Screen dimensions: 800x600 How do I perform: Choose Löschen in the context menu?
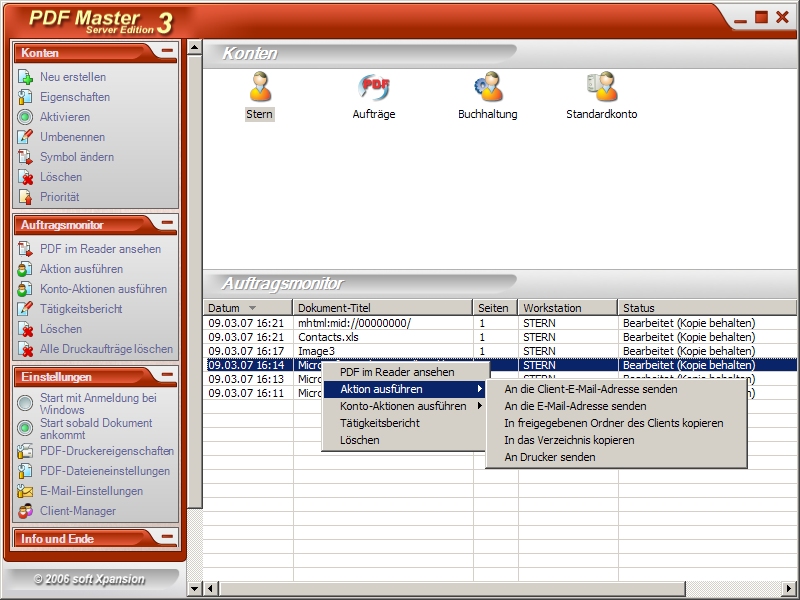[404, 440]
